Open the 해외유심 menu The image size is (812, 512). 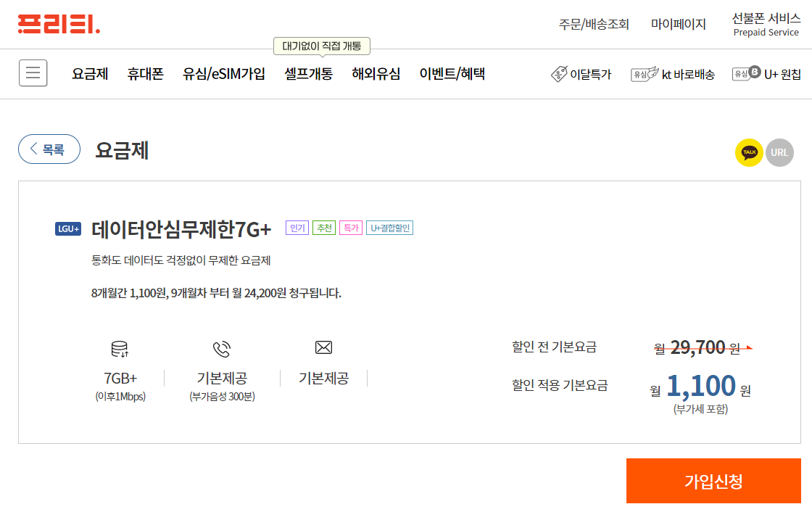(x=376, y=73)
